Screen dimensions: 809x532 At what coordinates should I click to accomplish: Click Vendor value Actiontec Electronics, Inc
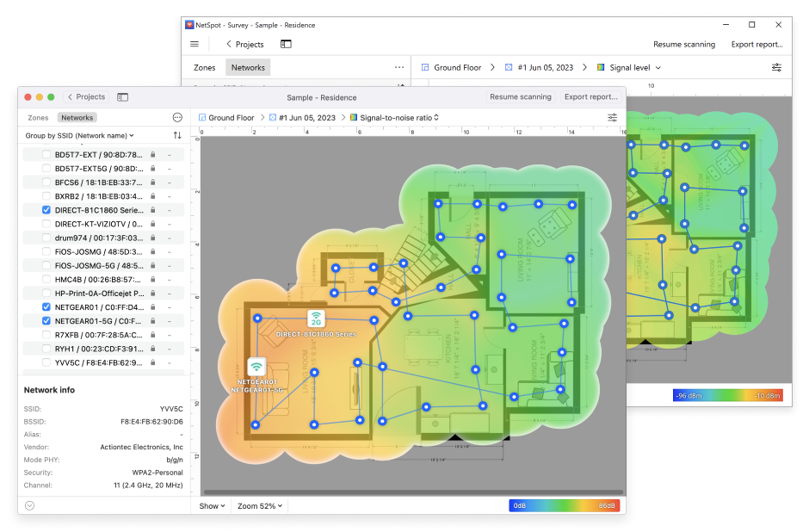pyautogui.click(x=141, y=447)
